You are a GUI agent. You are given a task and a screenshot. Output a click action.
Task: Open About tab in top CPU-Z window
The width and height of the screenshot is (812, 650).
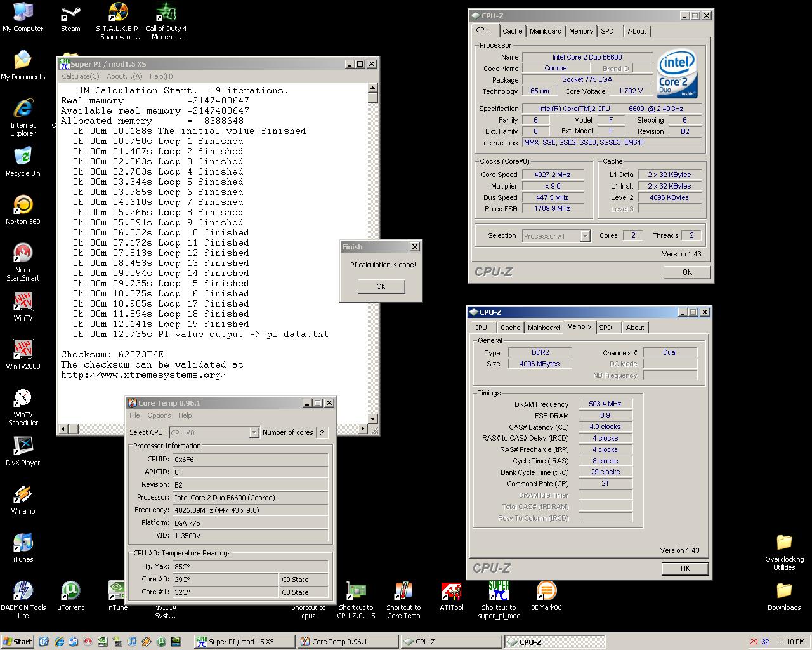(x=637, y=31)
